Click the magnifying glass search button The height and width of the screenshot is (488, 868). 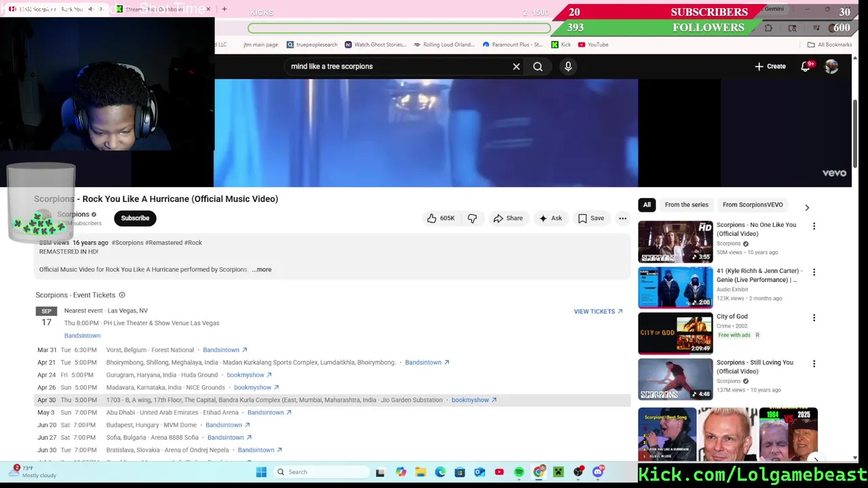[538, 66]
